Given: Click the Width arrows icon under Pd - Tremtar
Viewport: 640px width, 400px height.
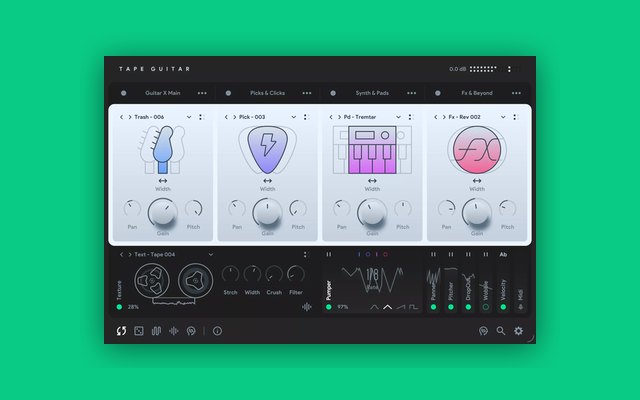Looking at the screenshot, I should tap(372, 180).
